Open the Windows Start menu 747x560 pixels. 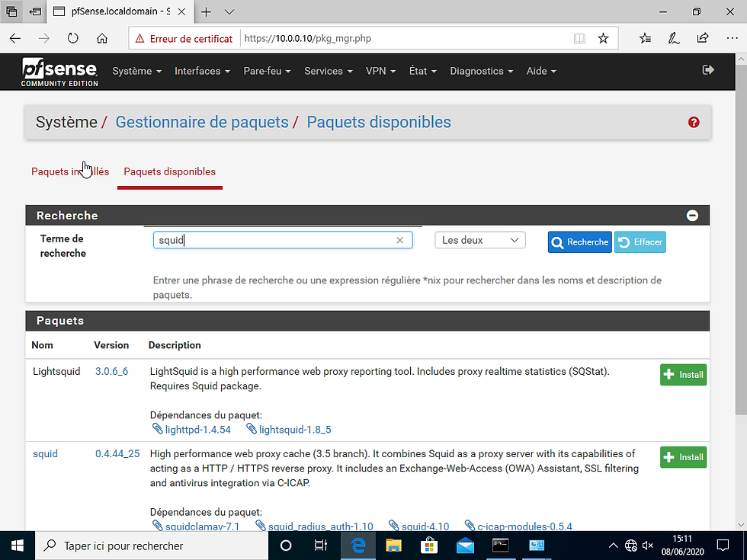17,546
